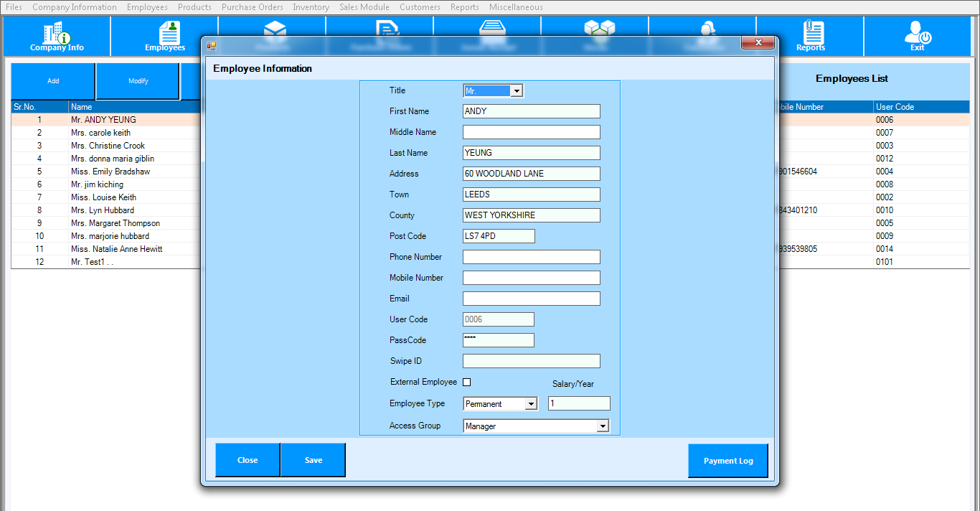Open the Miscellaneous menu

[516, 7]
